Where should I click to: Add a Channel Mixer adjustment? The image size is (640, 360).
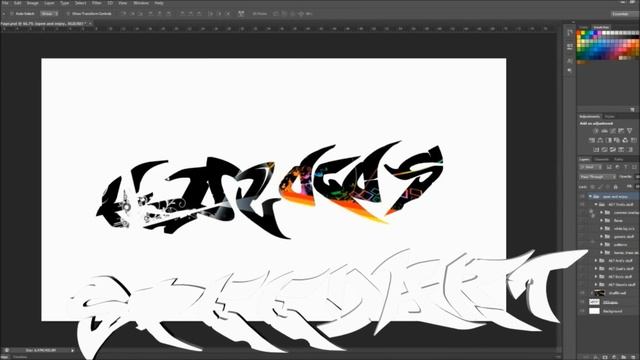click(x=625, y=140)
